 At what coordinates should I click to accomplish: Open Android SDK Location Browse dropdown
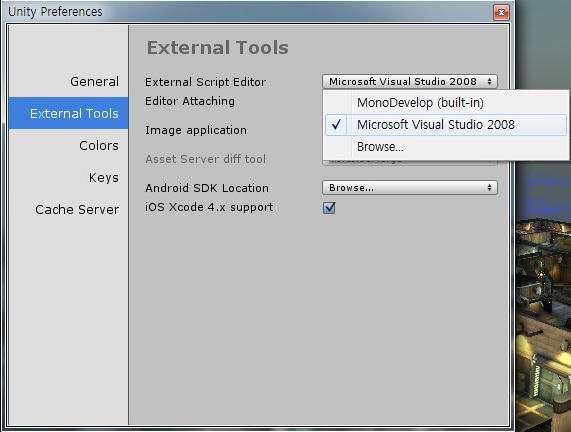(410, 188)
